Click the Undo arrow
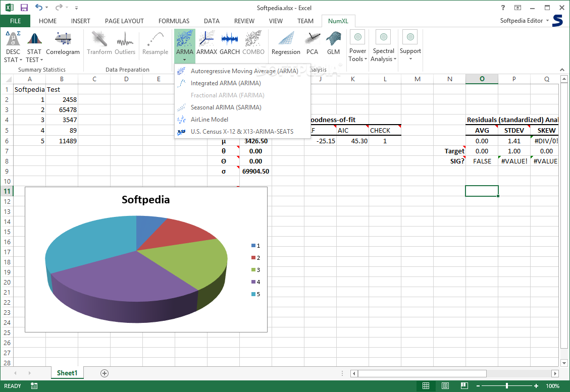Image resolution: width=570 pixels, height=392 pixels. [x=38, y=7]
